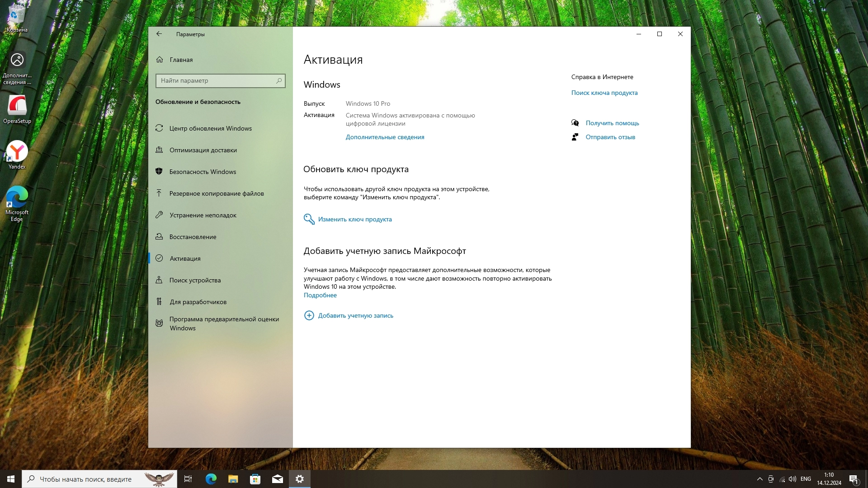Screen dimensions: 868x488
Task: Show hidden tray icons chevron
Action: click(759, 479)
